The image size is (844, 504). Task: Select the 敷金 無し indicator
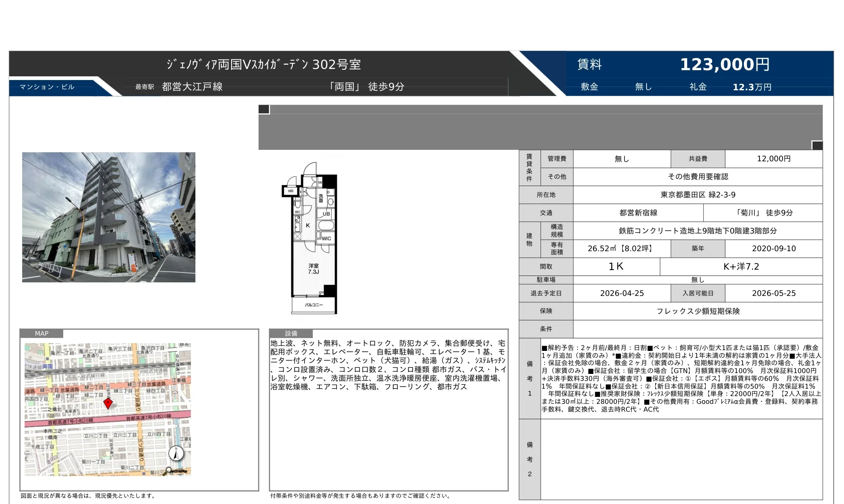pyautogui.click(x=643, y=87)
